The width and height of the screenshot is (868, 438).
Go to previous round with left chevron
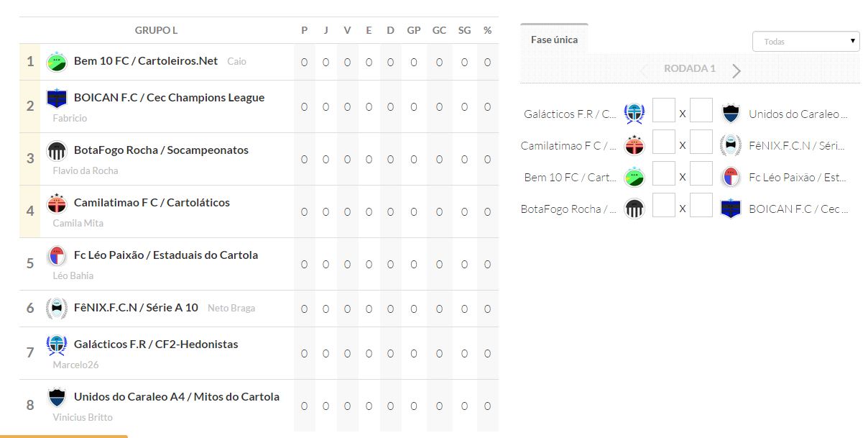point(643,70)
